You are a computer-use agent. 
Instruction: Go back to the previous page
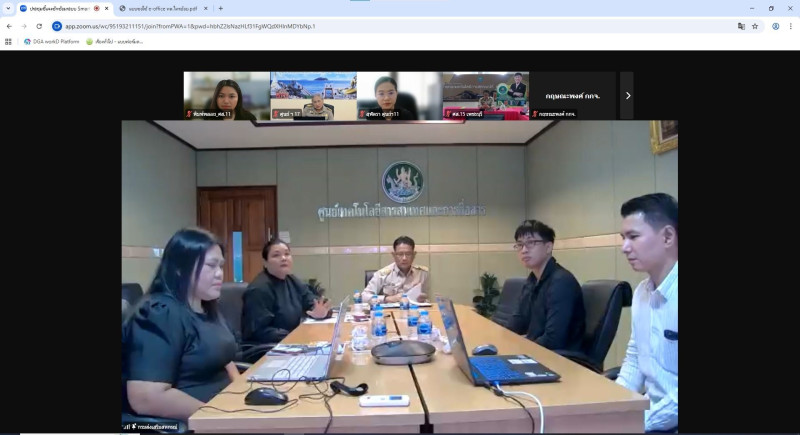9,26
